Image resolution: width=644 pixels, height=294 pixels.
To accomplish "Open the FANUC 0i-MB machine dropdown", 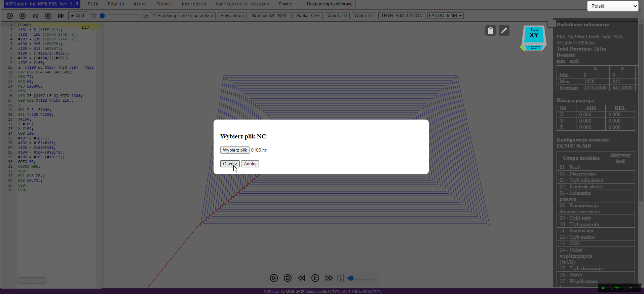I will (x=446, y=16).
